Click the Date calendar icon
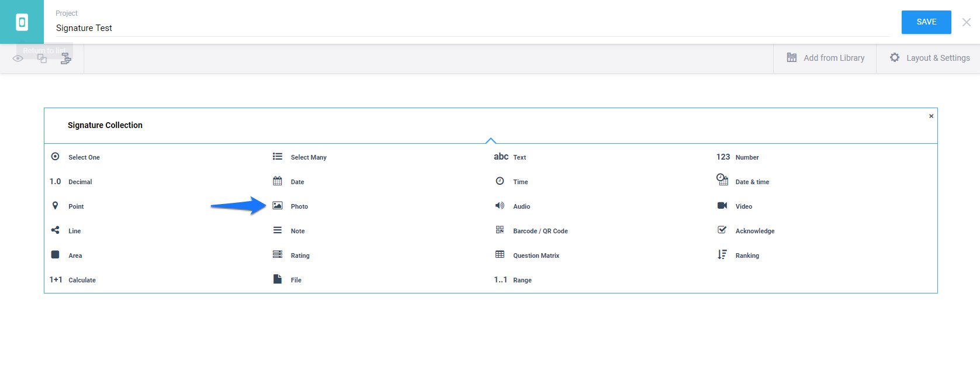Viewport: 980px width, 366px height. tap(278, 181)
